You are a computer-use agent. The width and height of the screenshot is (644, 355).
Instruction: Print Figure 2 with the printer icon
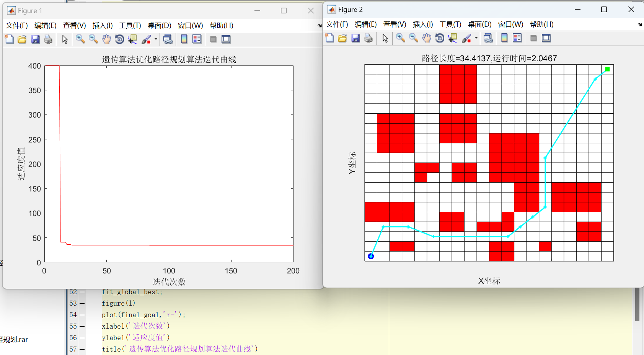point(368,38)
